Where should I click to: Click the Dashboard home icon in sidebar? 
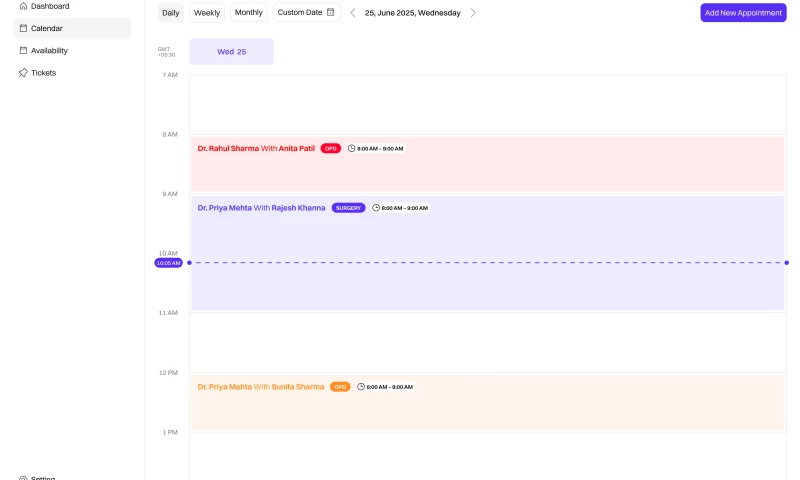point(24,6)
